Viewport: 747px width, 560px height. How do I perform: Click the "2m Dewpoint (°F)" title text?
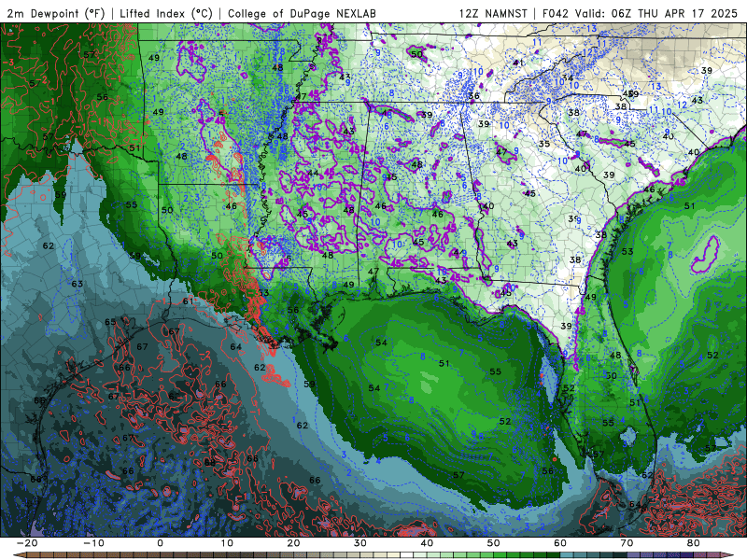coord(55,14)
